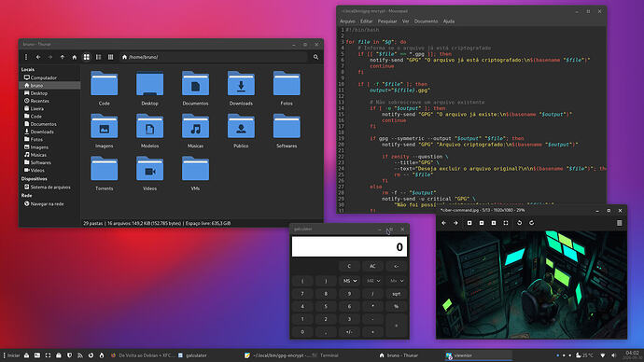Open the M+ memory dropdown
The height and width of the screenshot is (362, 644).
click(x=397, y=281)
